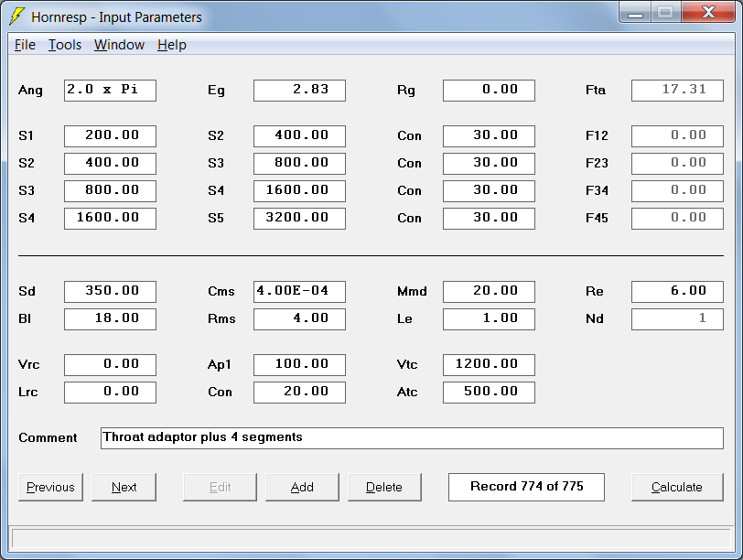Click the Ap1 label
743x560 pixels.
(220, 365)
